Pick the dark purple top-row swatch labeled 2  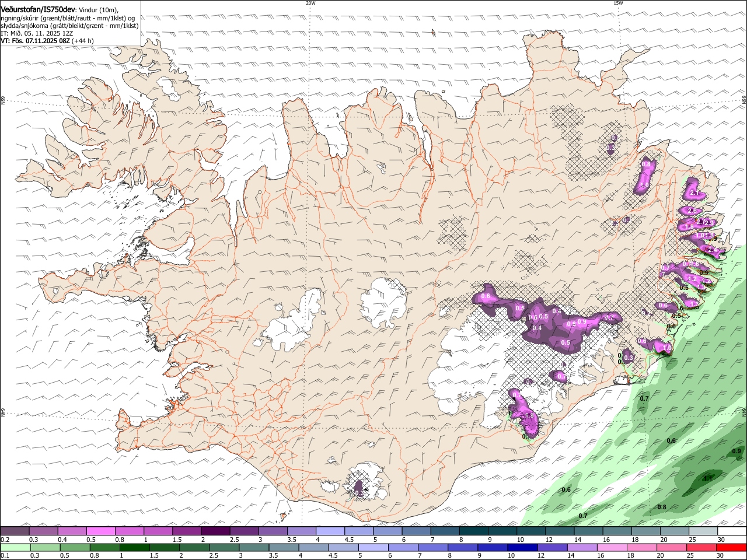pos(215,531)
